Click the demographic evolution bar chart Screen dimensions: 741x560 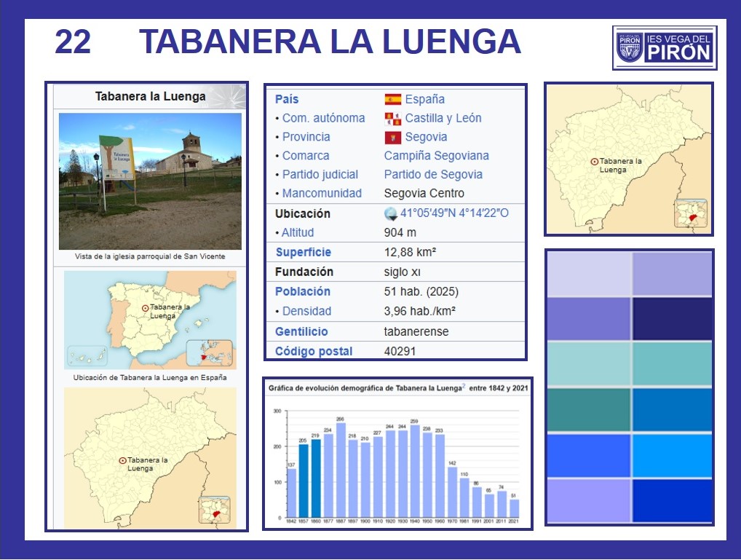(397, 460)
